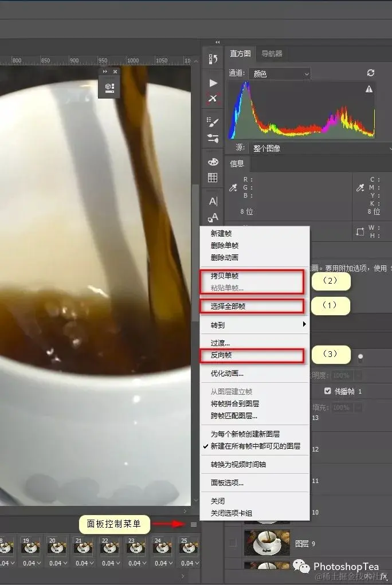Expand the 转到 submenu arrow
Viewport: 392px width, 585px height.
click(x=304, y=324)
